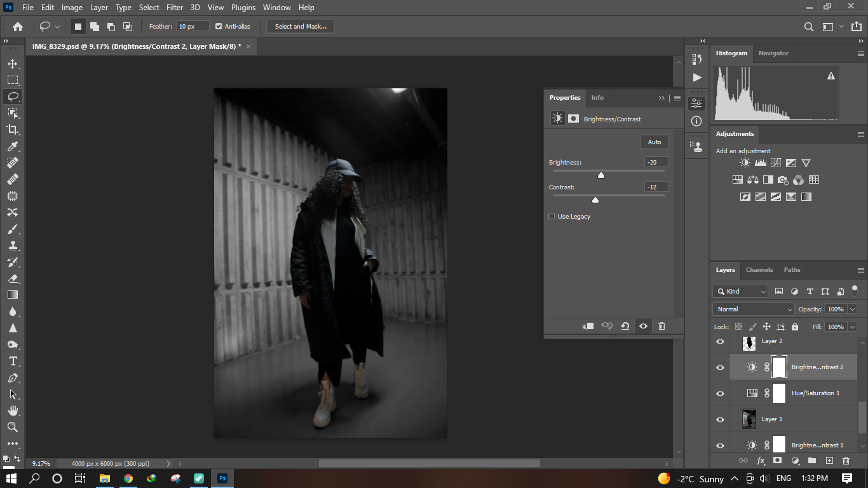Hide the Hue/Saturation 1 layer
Screen dimensions: 868x488
(720, 393)
